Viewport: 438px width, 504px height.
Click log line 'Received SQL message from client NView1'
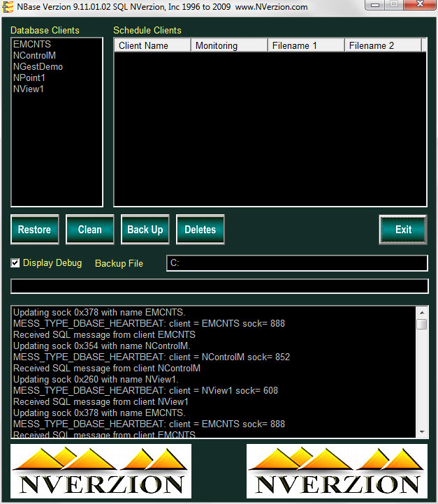(101, 402)
